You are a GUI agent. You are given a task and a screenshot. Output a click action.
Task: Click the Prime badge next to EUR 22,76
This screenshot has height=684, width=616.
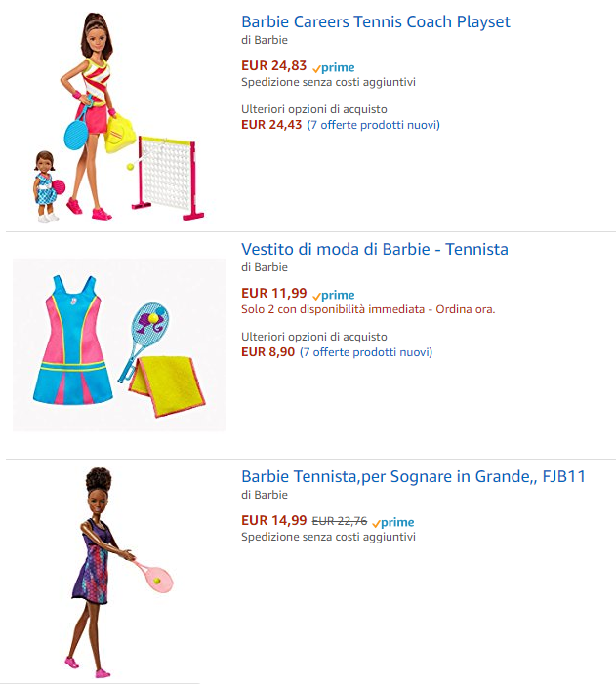pyautogui.click(x=392, y=522)
